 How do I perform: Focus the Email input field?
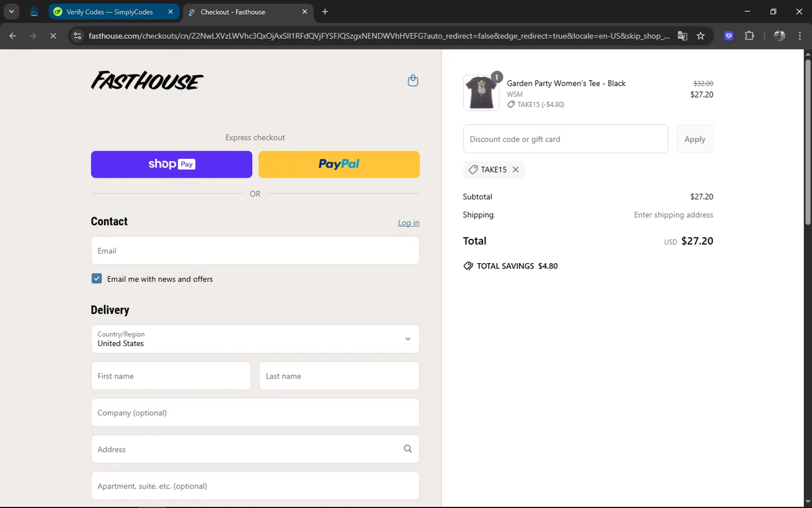click(255, 251)
